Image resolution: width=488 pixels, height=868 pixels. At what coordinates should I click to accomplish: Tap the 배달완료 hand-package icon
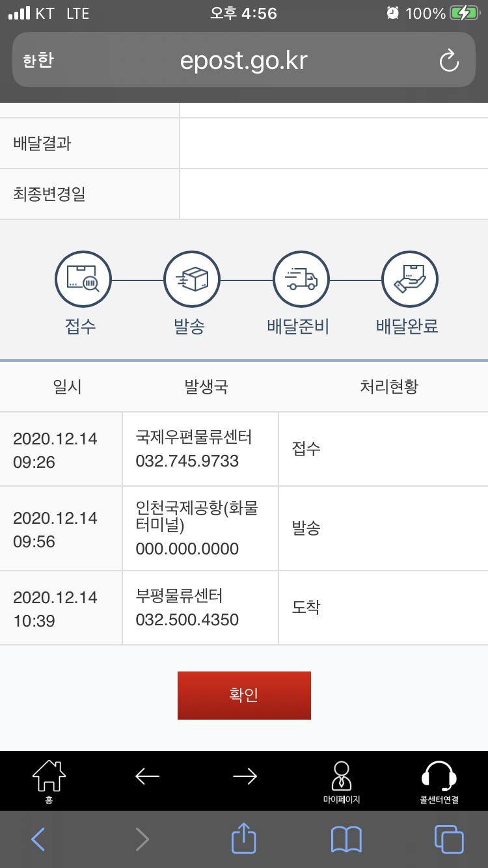(409, 279)
